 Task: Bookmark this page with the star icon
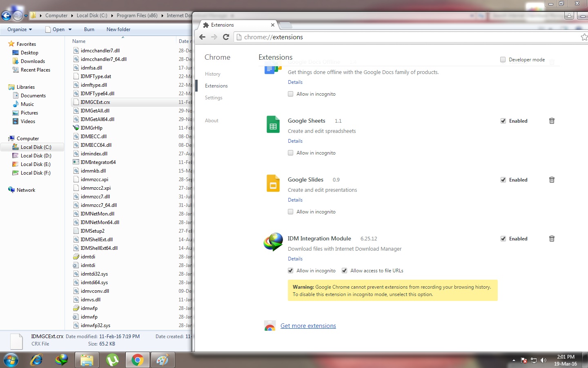point(584,37)
